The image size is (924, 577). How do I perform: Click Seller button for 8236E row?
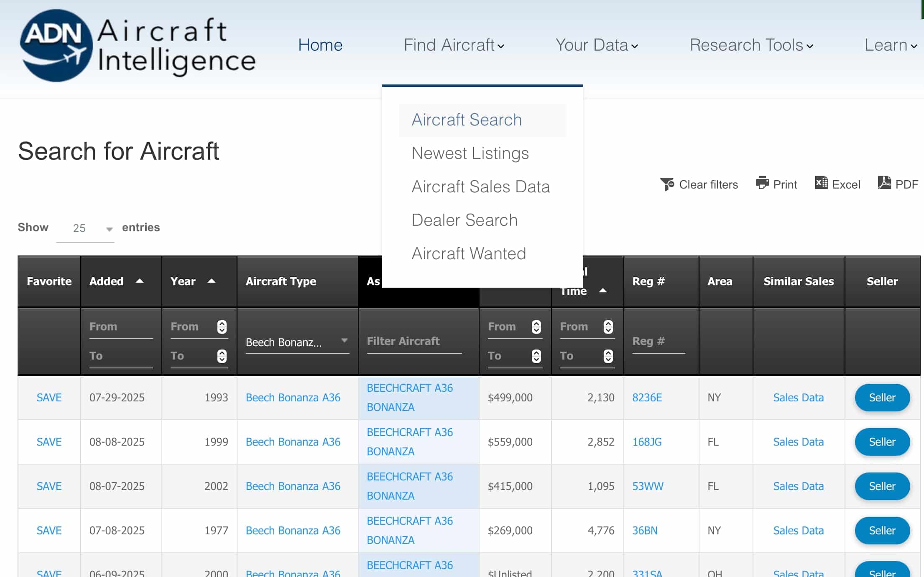(x=882, y=398)
